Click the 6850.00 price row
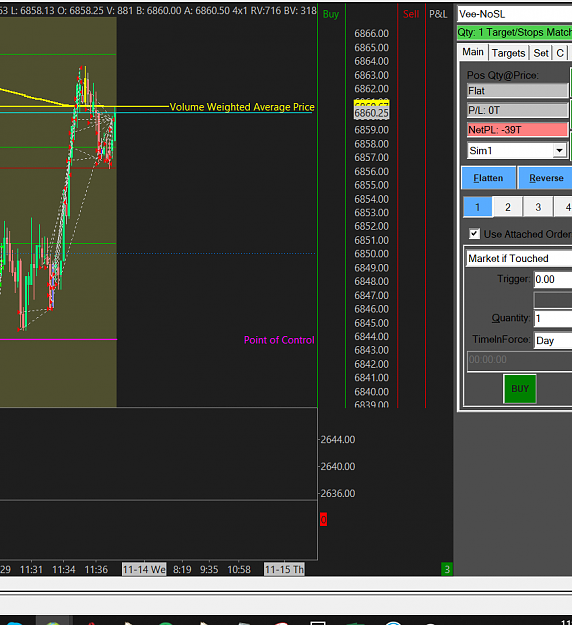The image size is (572, 625). point(372,254)
